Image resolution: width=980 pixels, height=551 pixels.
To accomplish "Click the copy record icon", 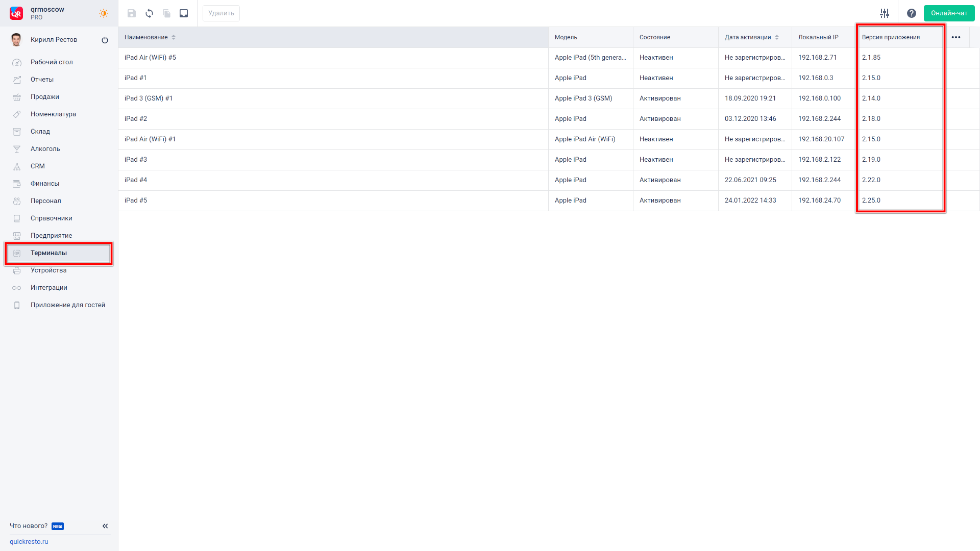I will tap(166, 13).
